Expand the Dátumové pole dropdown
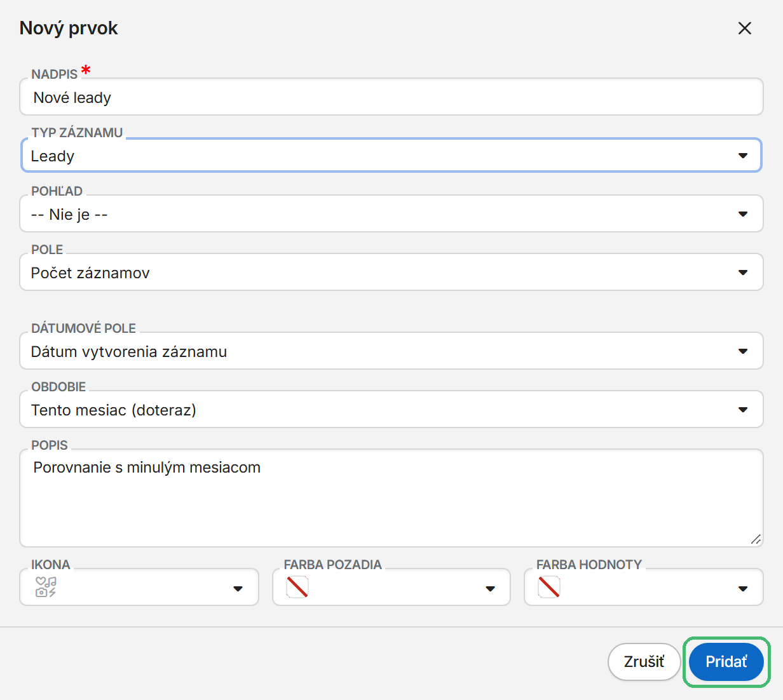 (x=391, y=351)
